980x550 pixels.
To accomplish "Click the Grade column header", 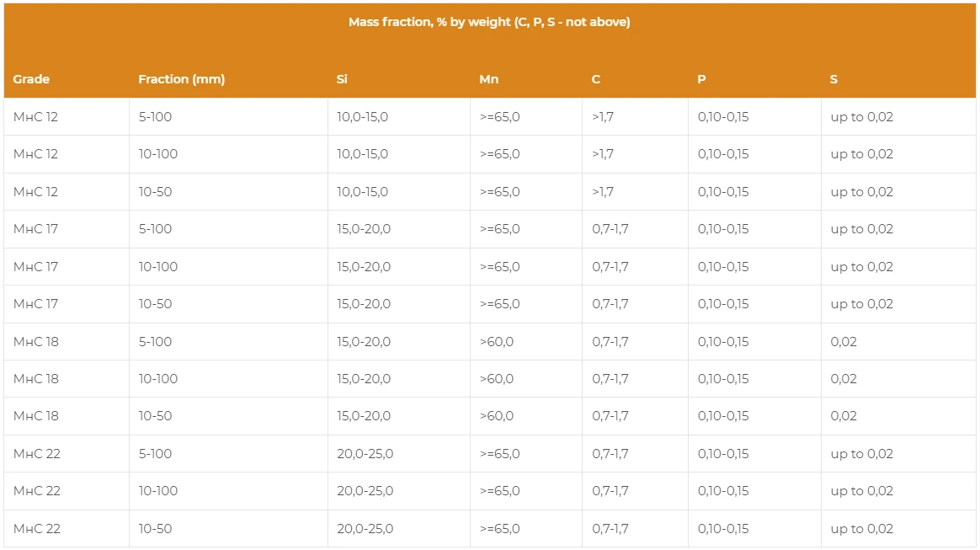I will click(x=31, y=79).
